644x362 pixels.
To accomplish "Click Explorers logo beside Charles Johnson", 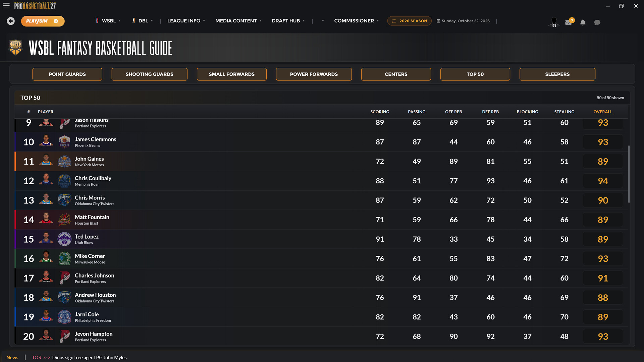I will [64, 278].
